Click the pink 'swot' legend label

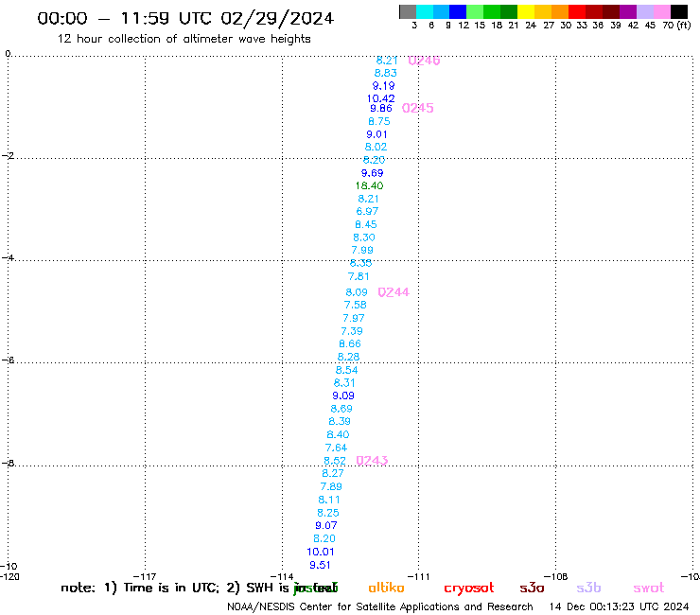[649, 588]
